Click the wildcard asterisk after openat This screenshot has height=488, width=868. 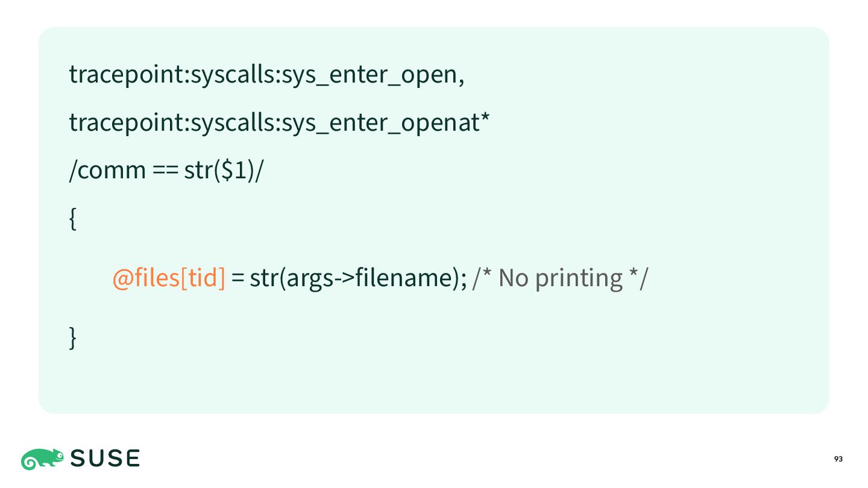pyautogui.click(x=483, y=117)
